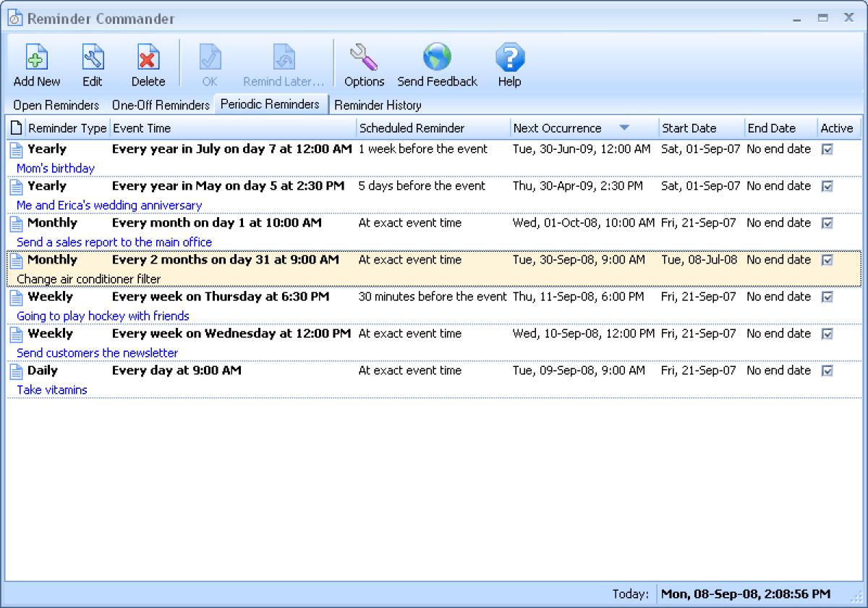Click today's date in the status bar
The width and height of the screenshot is (868, 608).
click(x=746, y=594)
